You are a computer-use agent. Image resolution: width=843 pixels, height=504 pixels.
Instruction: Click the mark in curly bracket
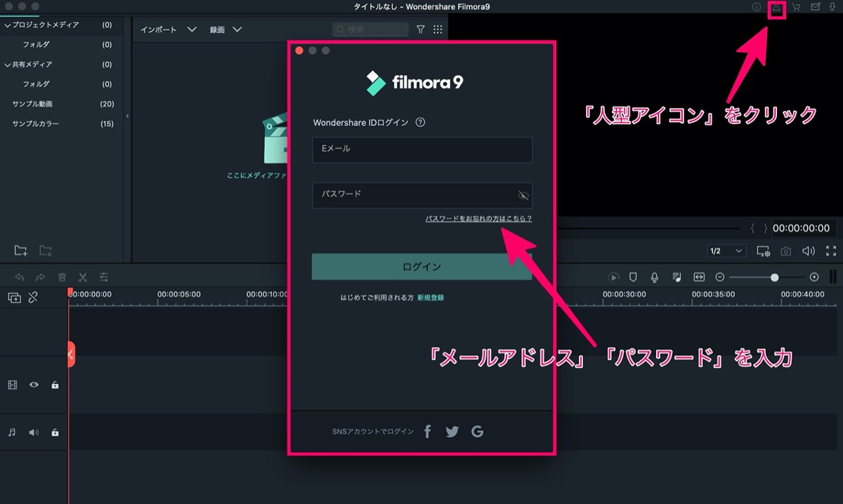[x=753, y=228]
